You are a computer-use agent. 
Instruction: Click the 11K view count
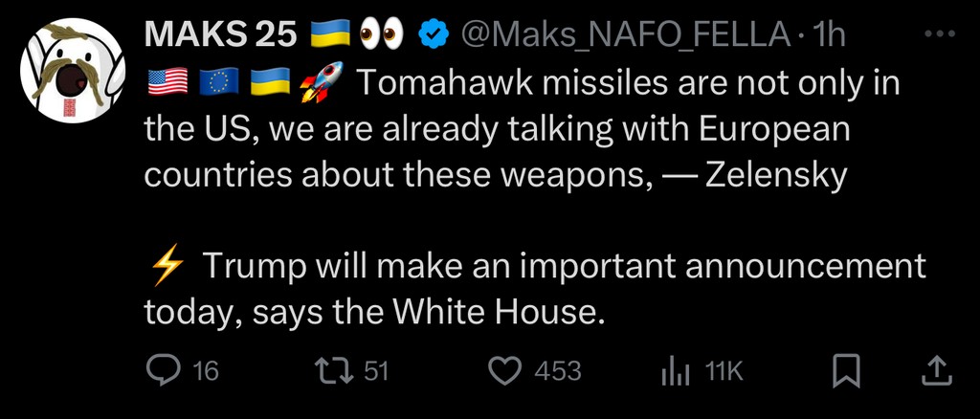pyautogui.click(x=724, y=371)
